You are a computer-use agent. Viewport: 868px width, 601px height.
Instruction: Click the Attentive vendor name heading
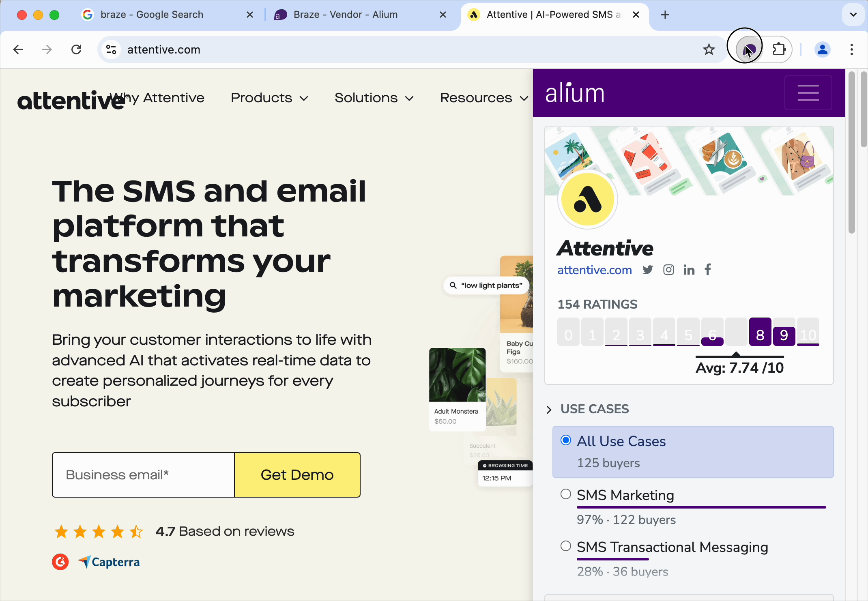point(605,248)
